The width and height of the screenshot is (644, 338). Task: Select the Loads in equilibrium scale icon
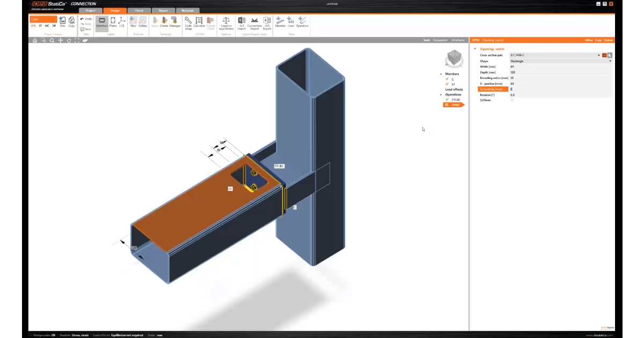click(x=226, y=21)
